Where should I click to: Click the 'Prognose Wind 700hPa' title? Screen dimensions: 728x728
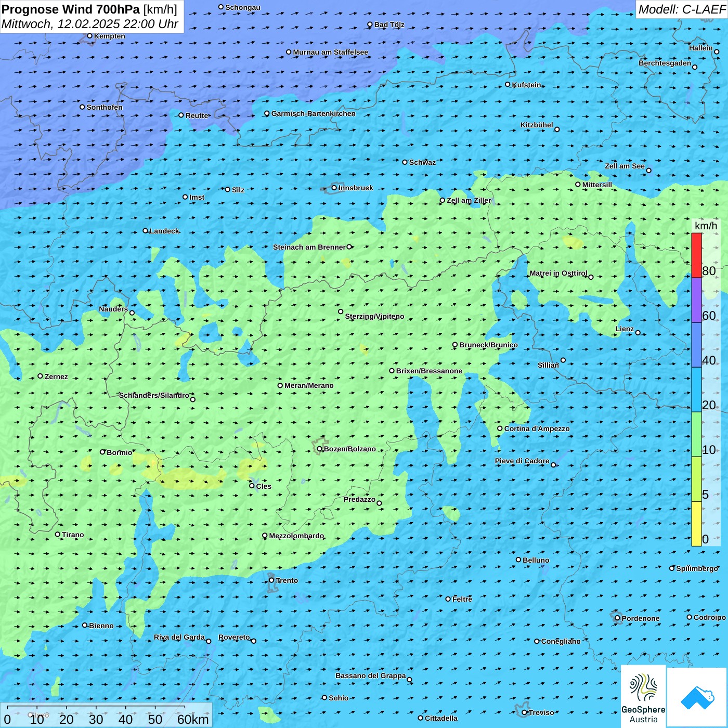pos(71,9)
